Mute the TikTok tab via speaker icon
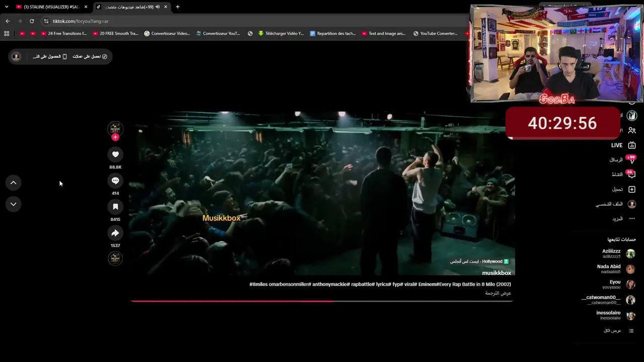Viewport: 644px width, 362px height. click(x=157, y=7)
